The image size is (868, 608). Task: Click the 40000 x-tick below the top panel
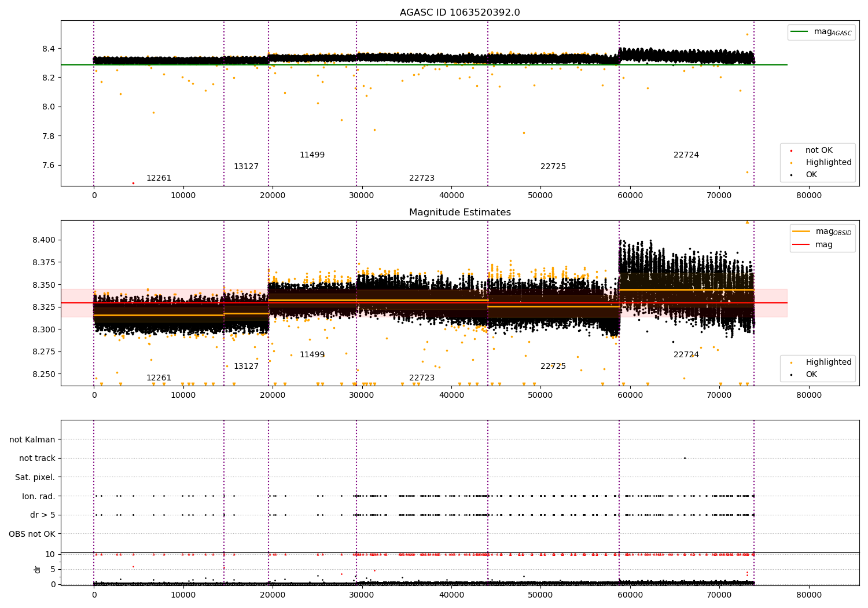451,196
